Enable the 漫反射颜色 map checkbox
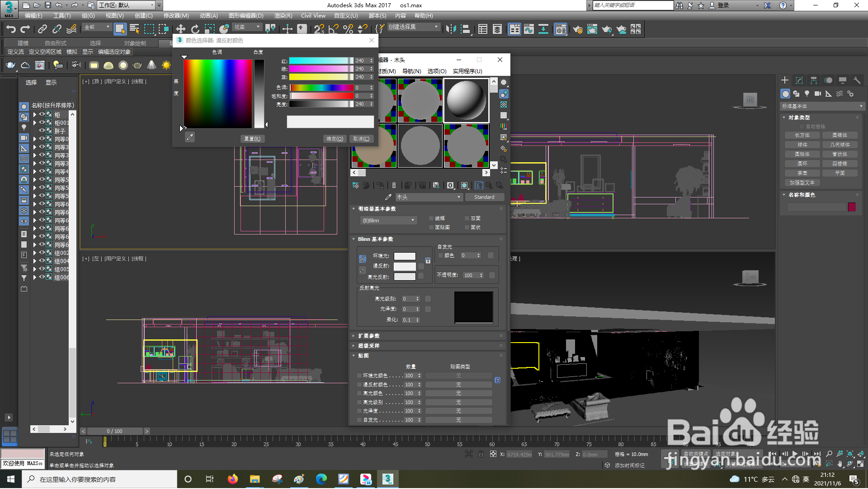 (359, 385)
